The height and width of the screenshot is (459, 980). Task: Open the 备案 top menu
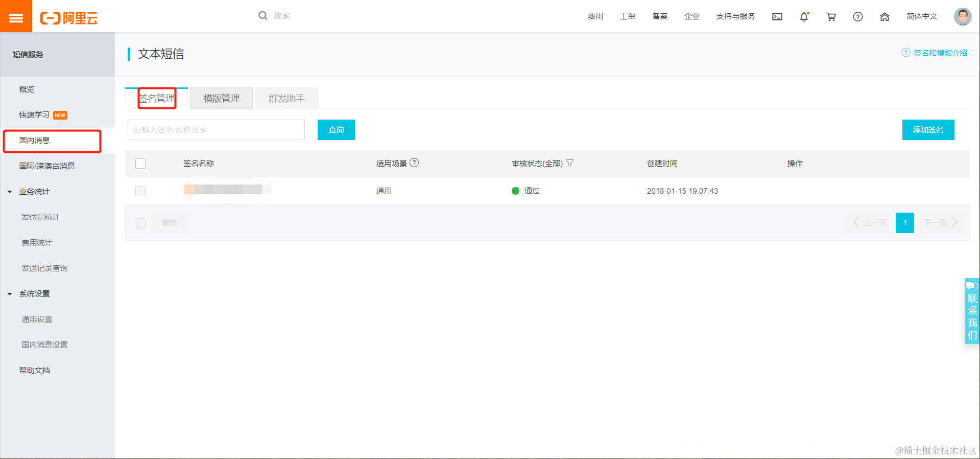(660, 16)
